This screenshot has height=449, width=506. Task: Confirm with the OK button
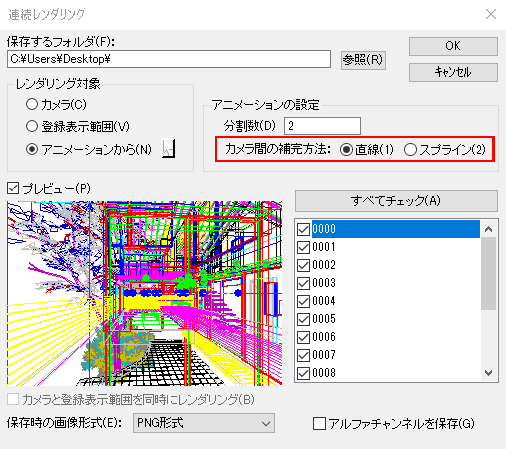[x=453, y=46]
